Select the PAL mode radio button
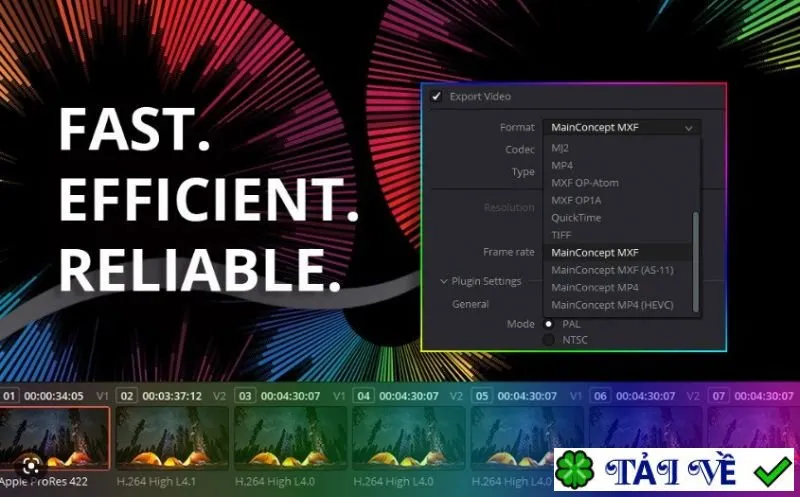This screenshot has height=497, width=800. pos(548,324)
